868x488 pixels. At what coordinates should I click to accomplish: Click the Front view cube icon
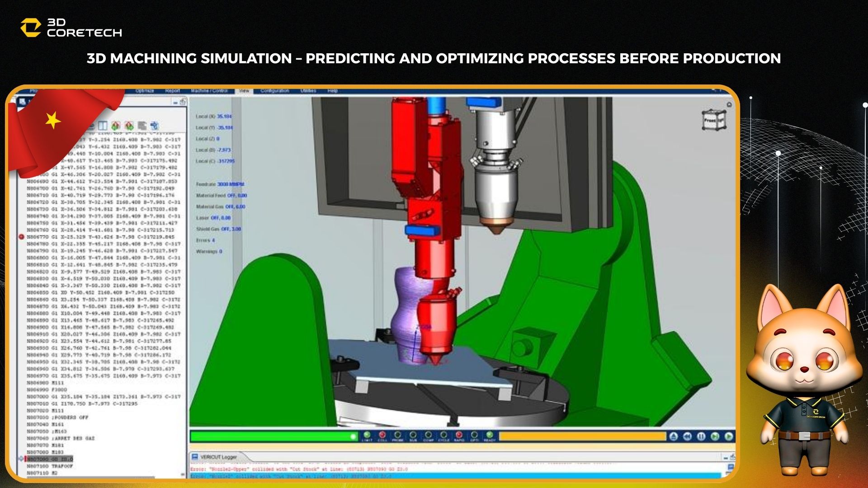coord(714,120)
